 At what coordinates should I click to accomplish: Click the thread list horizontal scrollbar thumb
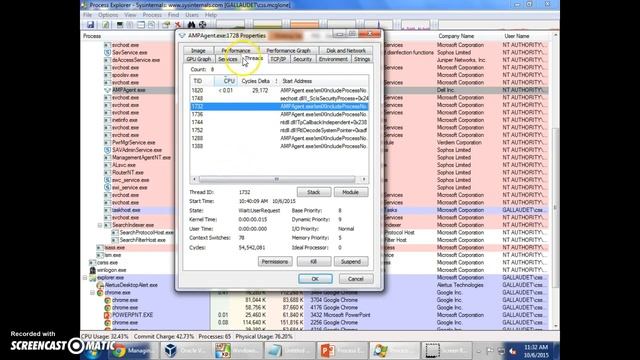[x=277, y=179]
